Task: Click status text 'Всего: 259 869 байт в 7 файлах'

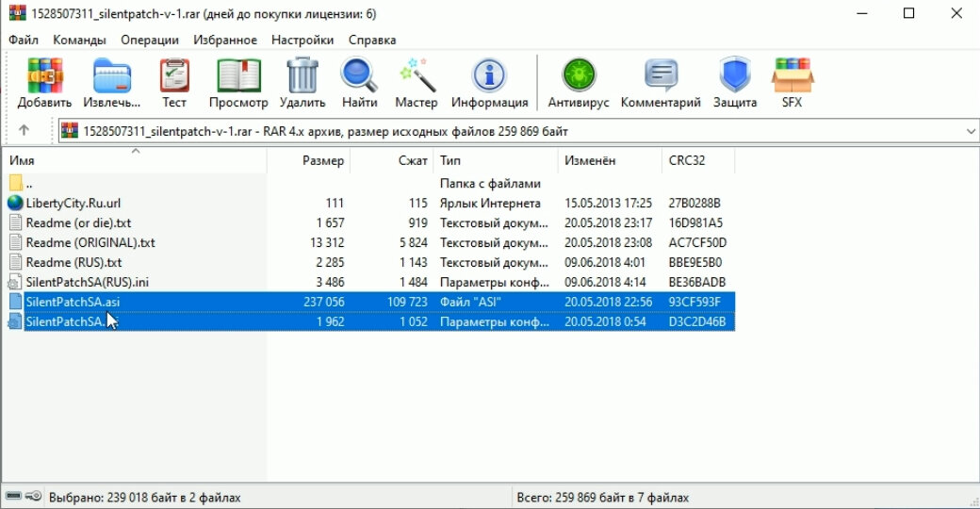Action: click(x=602, y=498)
